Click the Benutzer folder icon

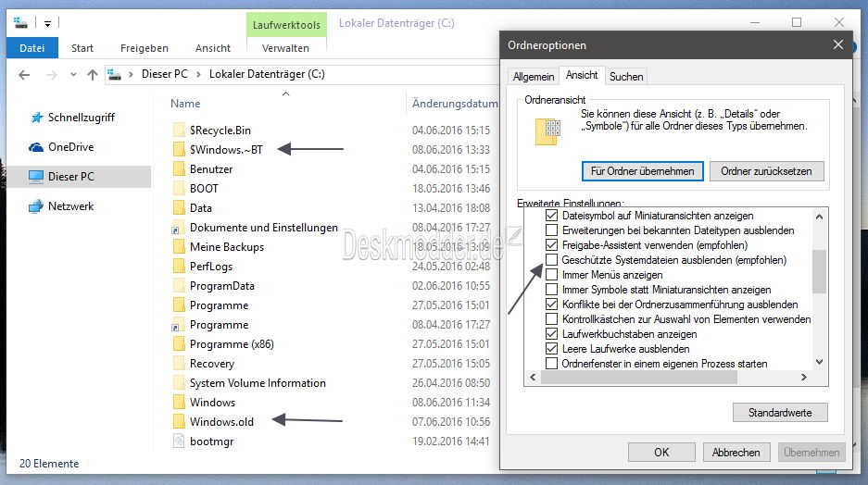(x=179, y=168)
